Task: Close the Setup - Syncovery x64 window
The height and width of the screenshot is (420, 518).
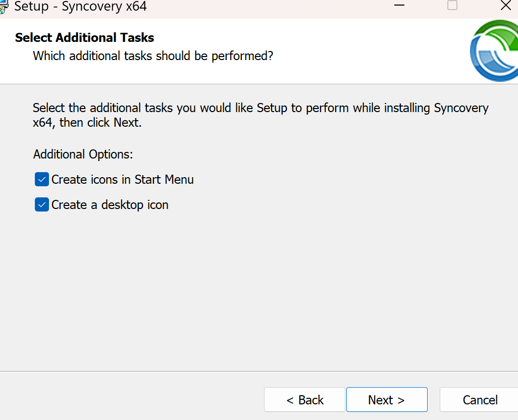Action: click(505, 6)
